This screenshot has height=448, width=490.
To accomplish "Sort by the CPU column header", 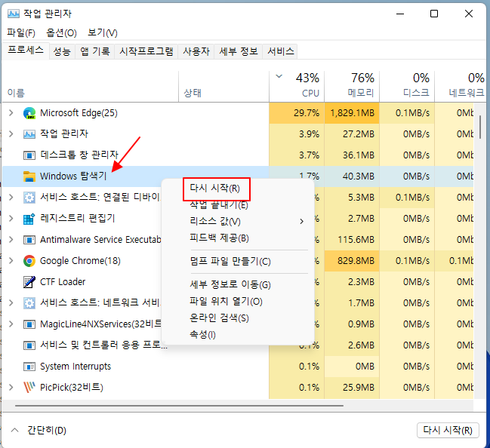I will pos(297,87).
